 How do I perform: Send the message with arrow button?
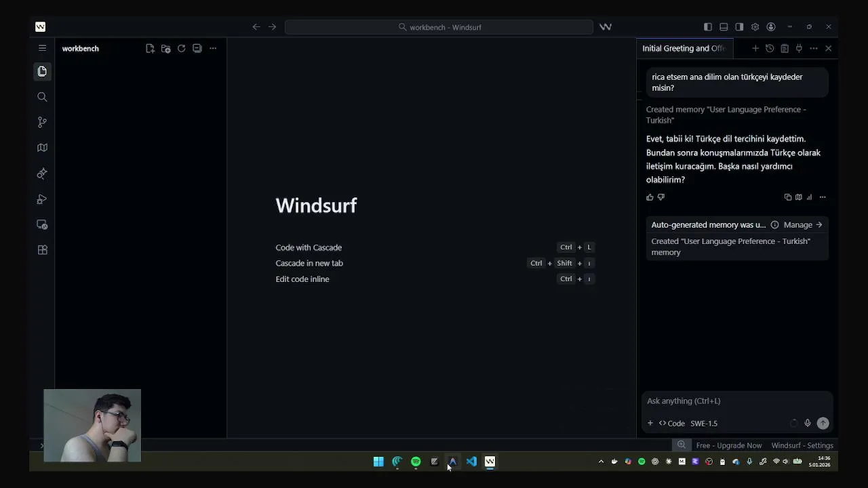[823, 424]
